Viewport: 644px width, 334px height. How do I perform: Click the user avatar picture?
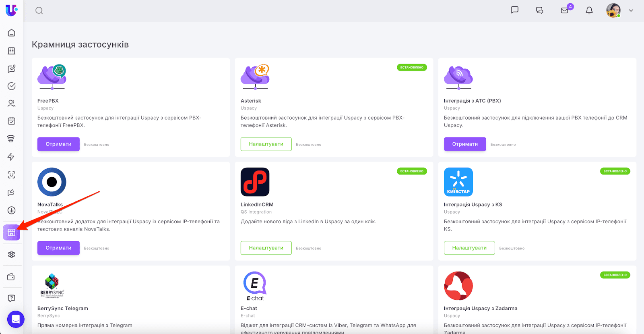point(613,10)
